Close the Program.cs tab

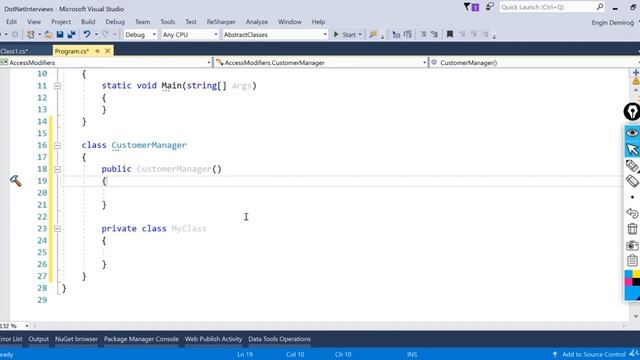tap(107, 51)
